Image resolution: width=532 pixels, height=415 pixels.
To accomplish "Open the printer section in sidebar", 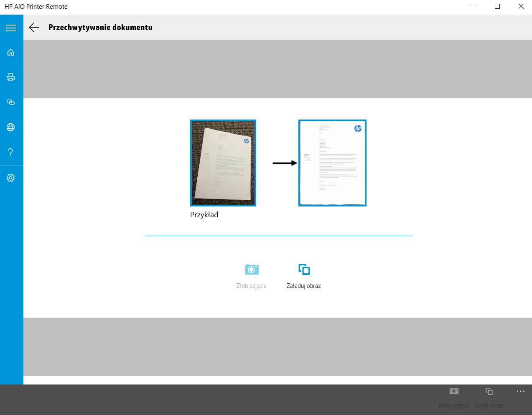I will (11, 77).
